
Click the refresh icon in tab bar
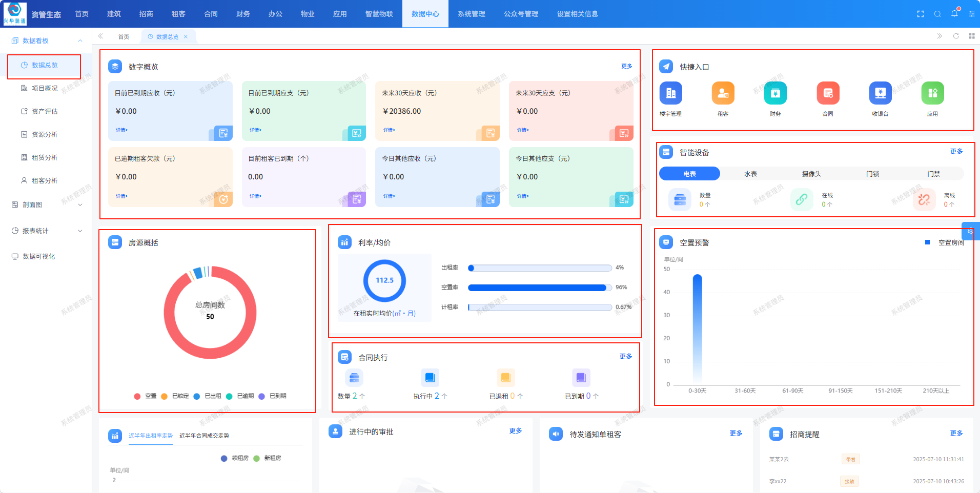(956, 36)
